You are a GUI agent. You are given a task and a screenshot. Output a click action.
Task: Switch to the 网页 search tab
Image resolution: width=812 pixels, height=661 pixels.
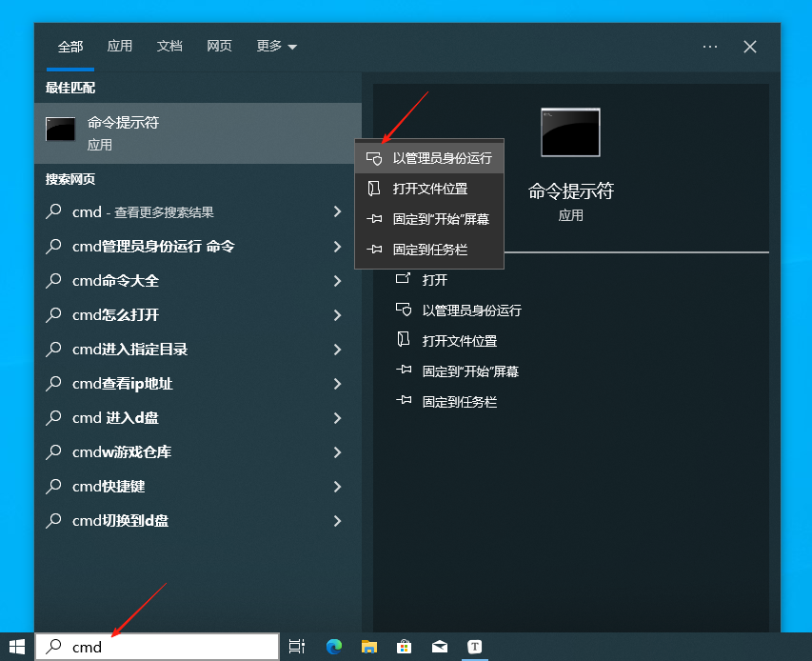[219, 47]
